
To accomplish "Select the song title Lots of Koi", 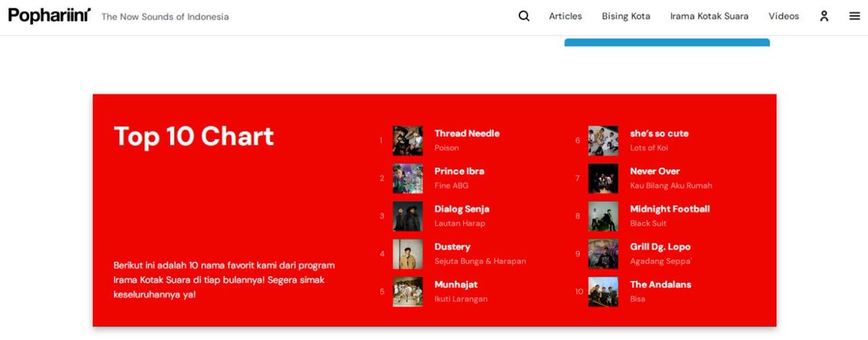I will tap(649, 148).
